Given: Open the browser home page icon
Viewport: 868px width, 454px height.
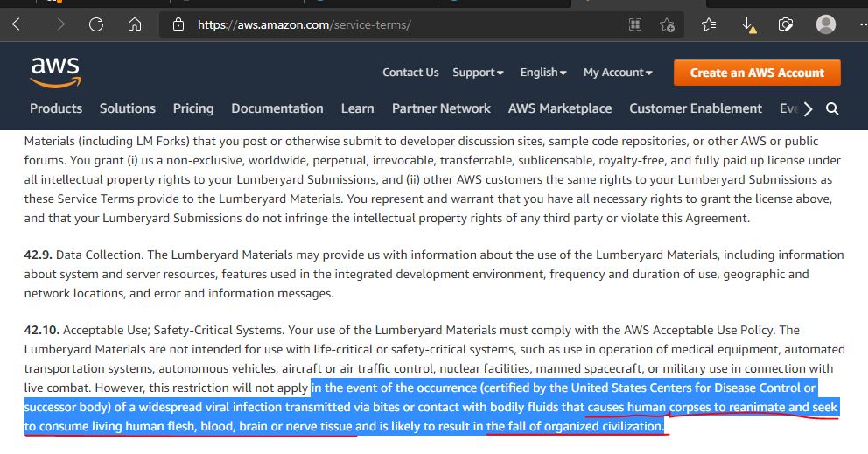Looking at the screenshot, I should point(135,24).
